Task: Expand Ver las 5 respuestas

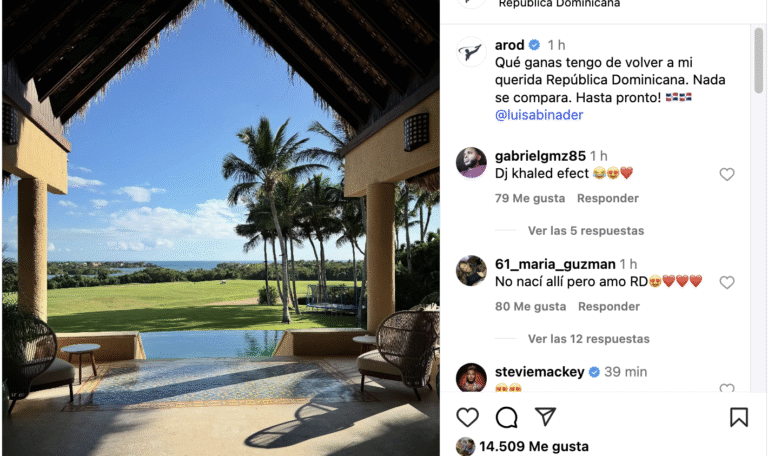Action: tap(586, 231)
